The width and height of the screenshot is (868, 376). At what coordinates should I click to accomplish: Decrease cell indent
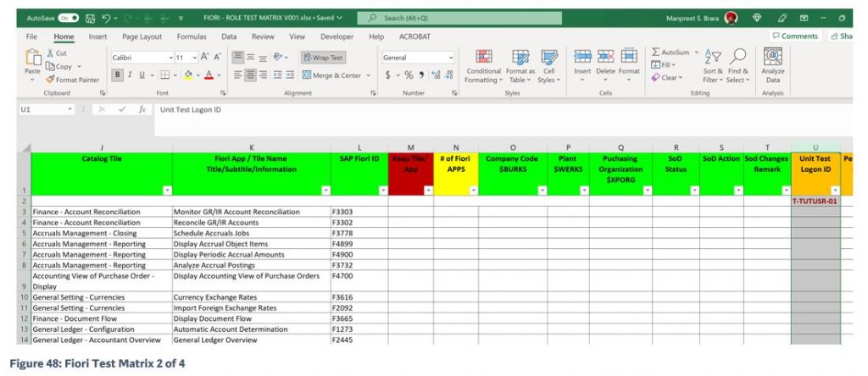tap(277, 75)
